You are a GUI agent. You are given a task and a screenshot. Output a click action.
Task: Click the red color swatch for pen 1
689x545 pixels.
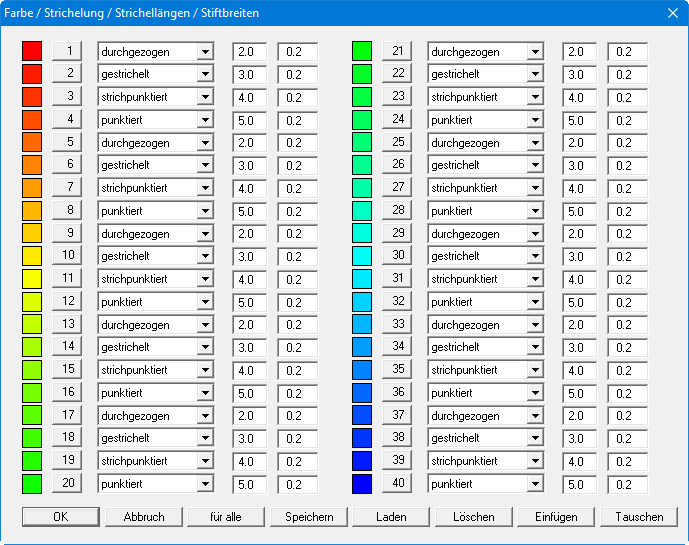(32, 51)
